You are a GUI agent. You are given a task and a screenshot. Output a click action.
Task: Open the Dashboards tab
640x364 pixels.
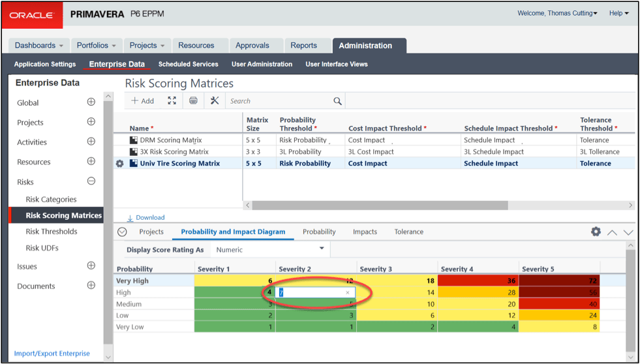39,45
